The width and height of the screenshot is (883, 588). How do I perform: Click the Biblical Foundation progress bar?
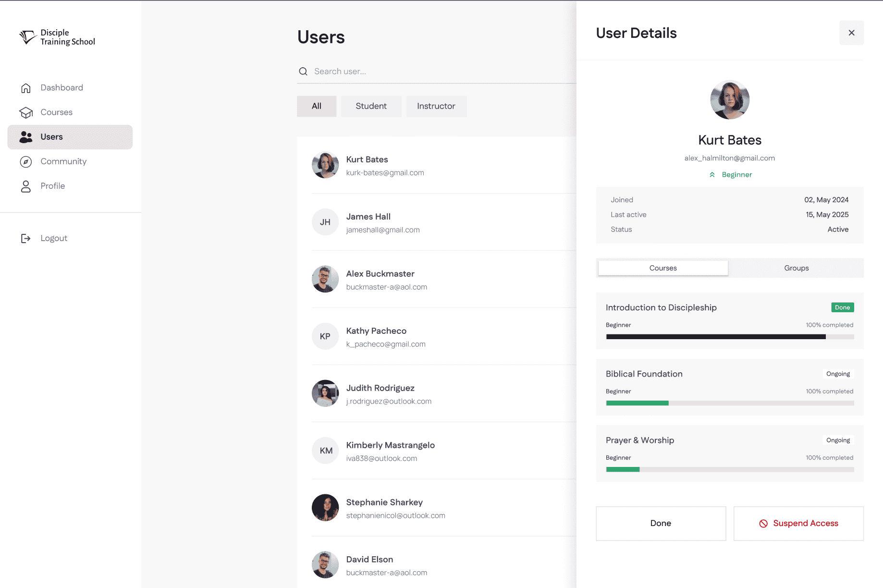[x=730, y=403]
